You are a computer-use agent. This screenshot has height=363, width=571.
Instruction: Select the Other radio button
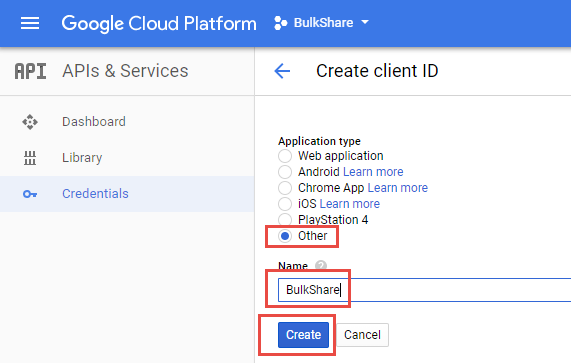tap(285, 236)
